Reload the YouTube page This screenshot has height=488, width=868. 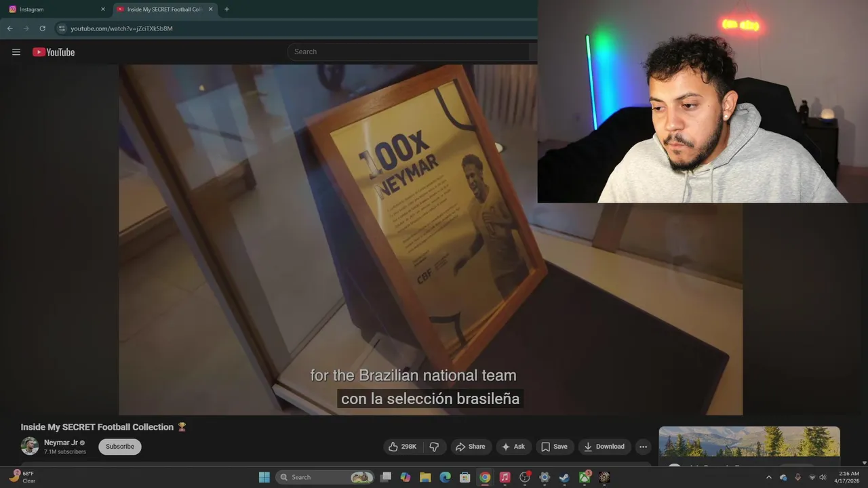pos(42,28)
